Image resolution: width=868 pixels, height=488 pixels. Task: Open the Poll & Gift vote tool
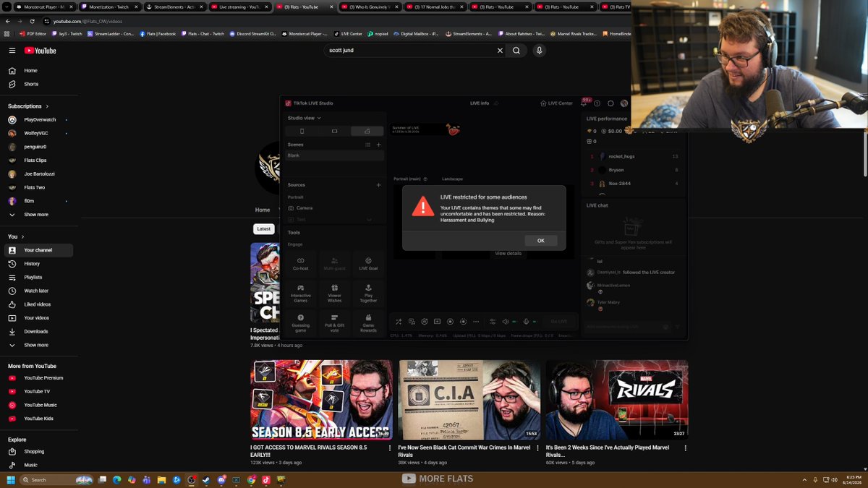(x=334, y=322)
